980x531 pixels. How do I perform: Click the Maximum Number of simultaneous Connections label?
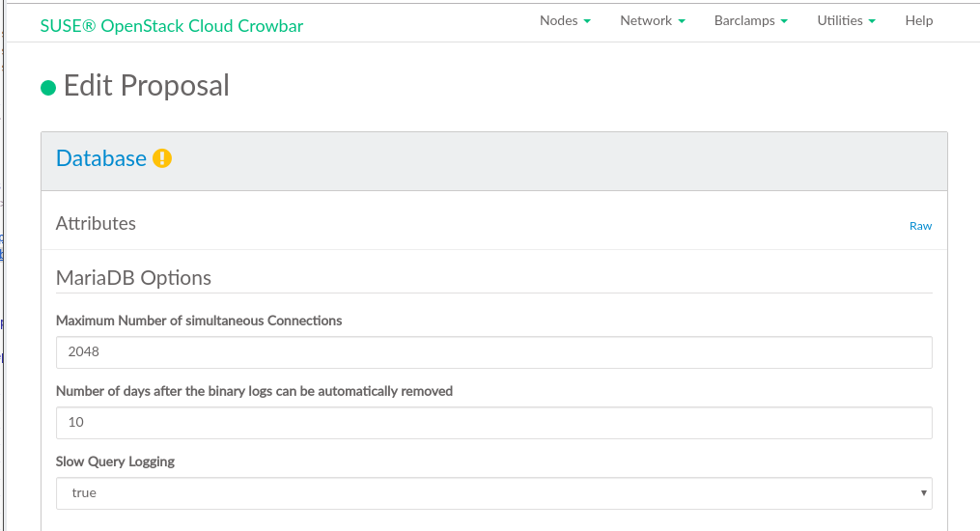(199, 321)
